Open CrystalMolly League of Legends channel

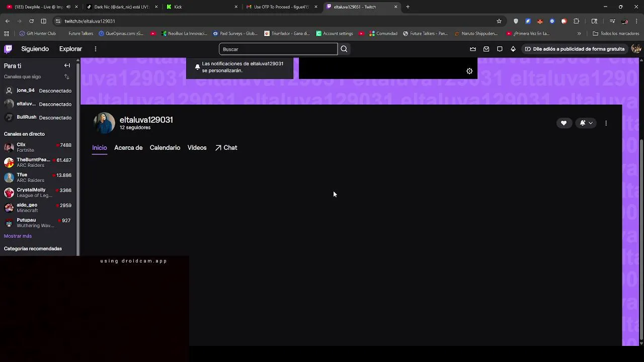coord(38,193)
